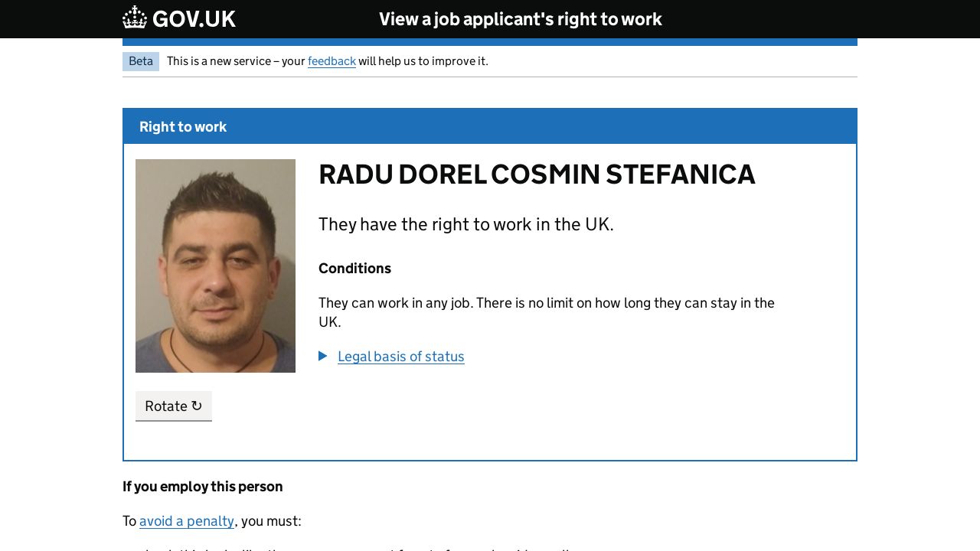Viewport: 980px width, 551px height.
Task: Follow the 'avoid a penalty' link
Action: click(x=187, y=521)
